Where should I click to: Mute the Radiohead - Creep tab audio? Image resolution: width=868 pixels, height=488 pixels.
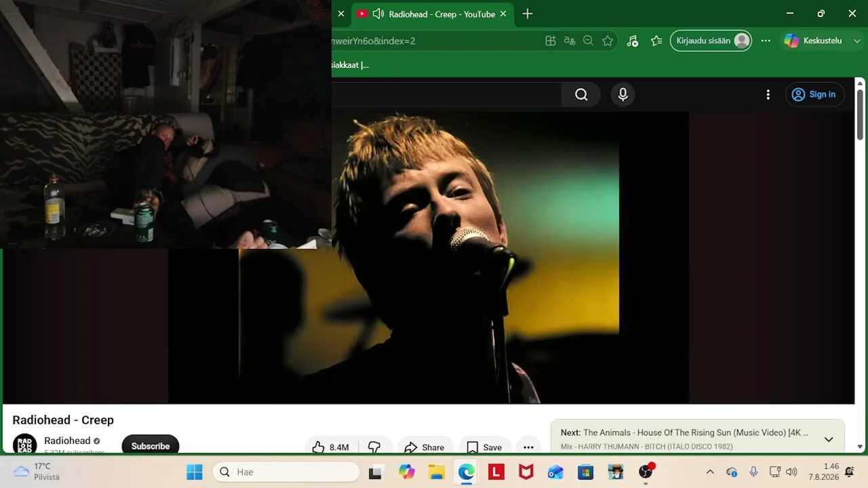click(x=378, y=14)
